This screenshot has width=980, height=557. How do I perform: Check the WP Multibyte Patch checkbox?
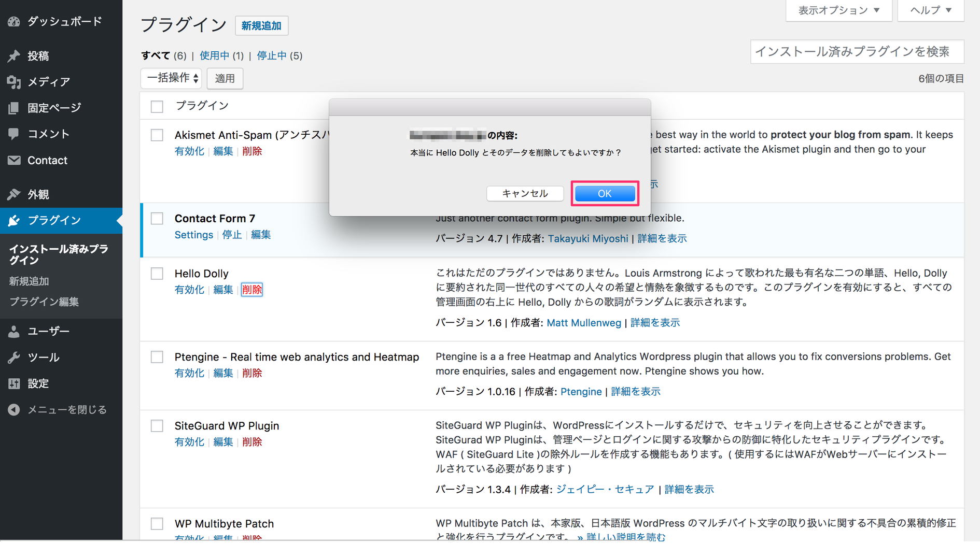157,524
